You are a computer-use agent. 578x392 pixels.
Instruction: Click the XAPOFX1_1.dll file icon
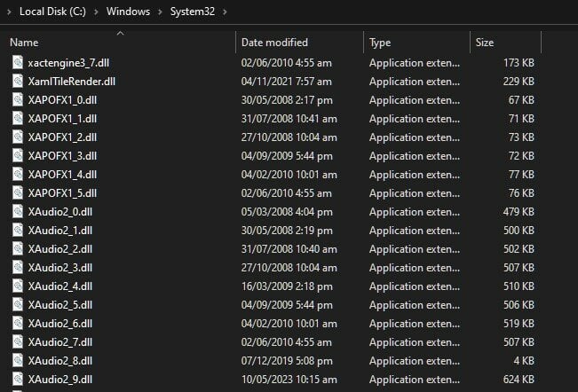(18, 119)
